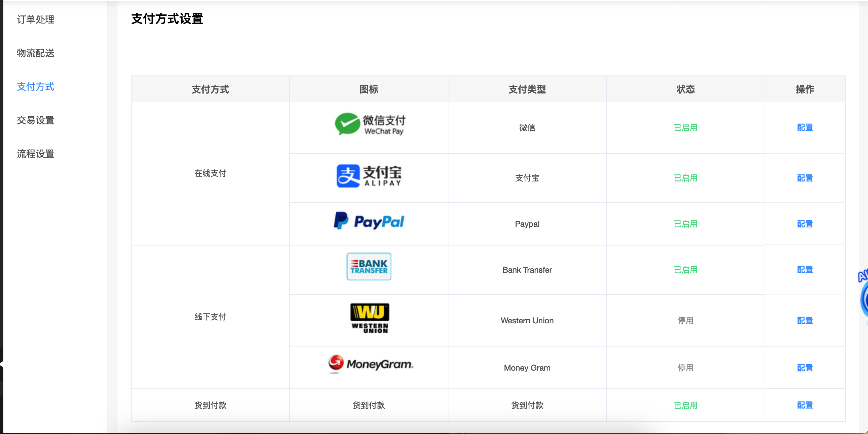Click 配置 for the Paypal row
868x434 pixels.
(805, 224)
